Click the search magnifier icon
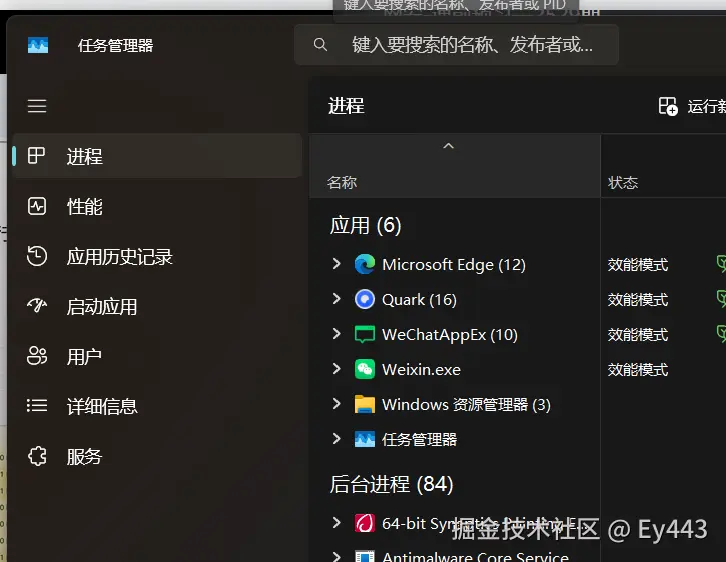Image resolution: width=726 pixels, height=562 pixels. [x=320, y=44]
